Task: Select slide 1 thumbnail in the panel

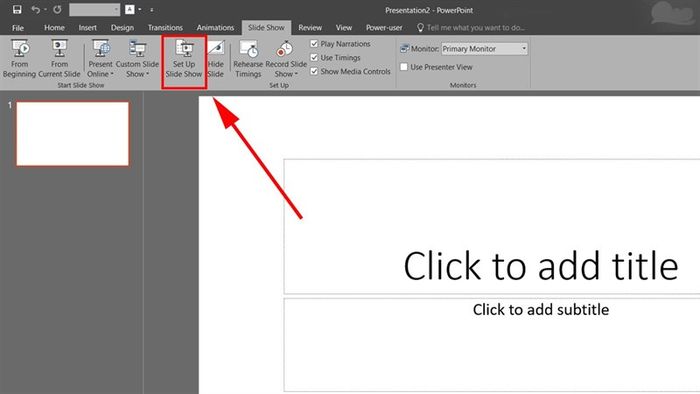Action: pyautogui.click(x=73, y=134)
